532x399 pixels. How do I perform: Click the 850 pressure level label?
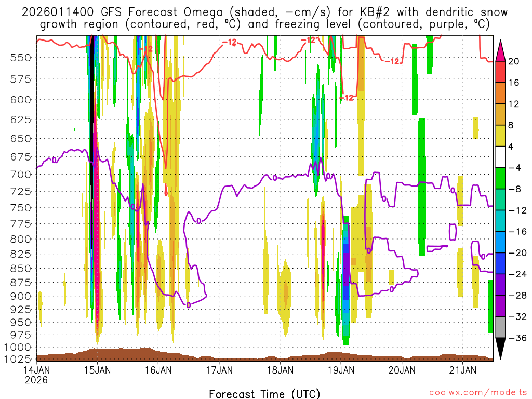point(21,269)
